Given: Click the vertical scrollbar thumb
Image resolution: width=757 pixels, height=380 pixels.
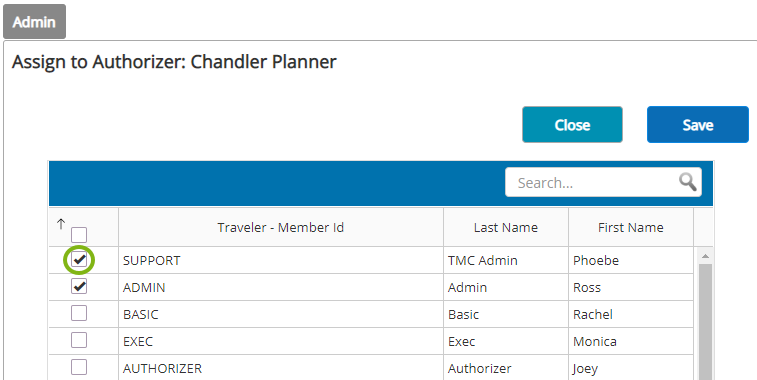Looking at the screenshot, I should point(705,321).
